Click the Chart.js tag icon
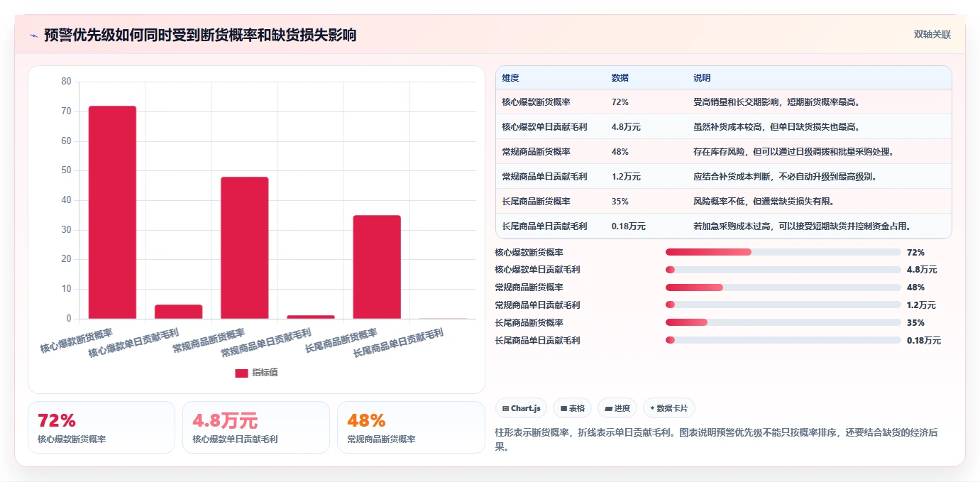 (505, 408)
